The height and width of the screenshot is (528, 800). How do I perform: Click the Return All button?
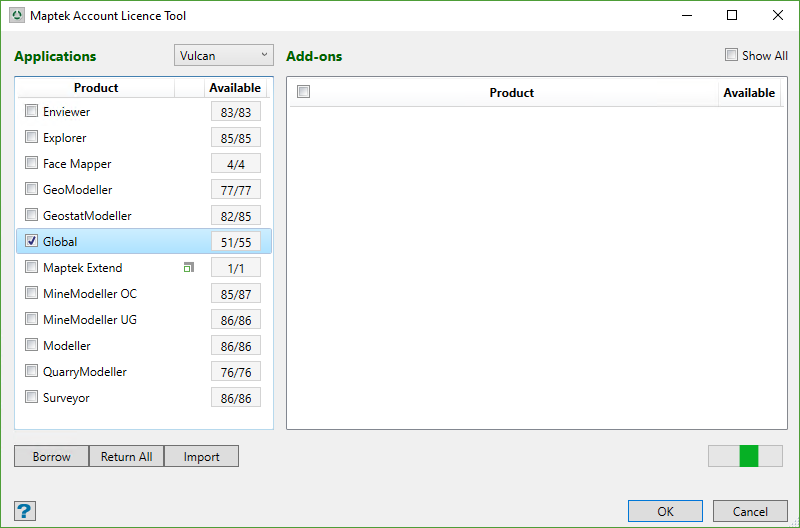tap(127, 456)
